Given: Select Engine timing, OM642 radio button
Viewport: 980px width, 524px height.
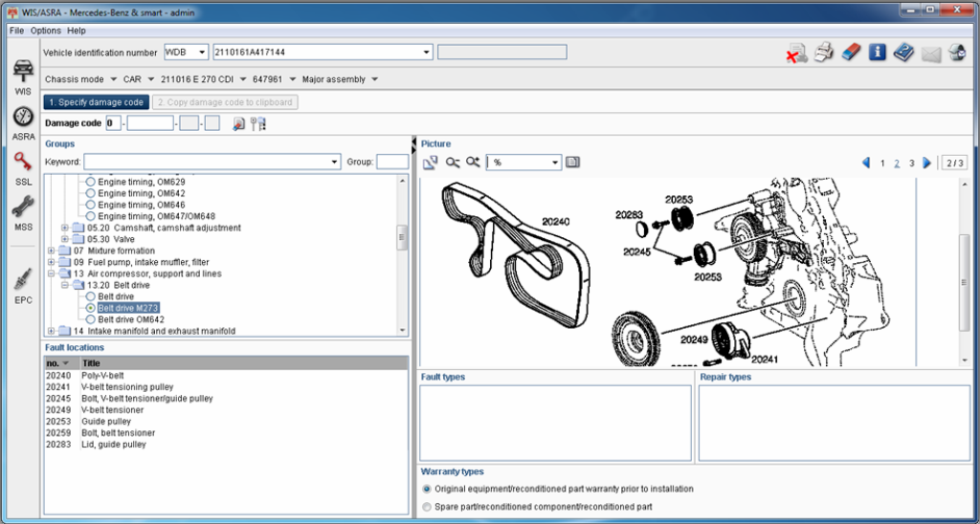Looking at the screenshot, I should [x=90, y=193].
